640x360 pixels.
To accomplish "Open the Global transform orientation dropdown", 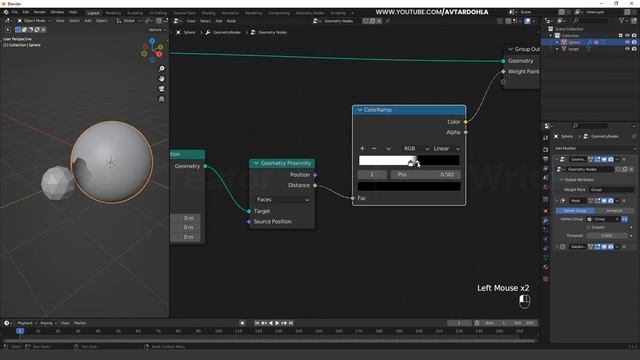I will tap(129, 20).
